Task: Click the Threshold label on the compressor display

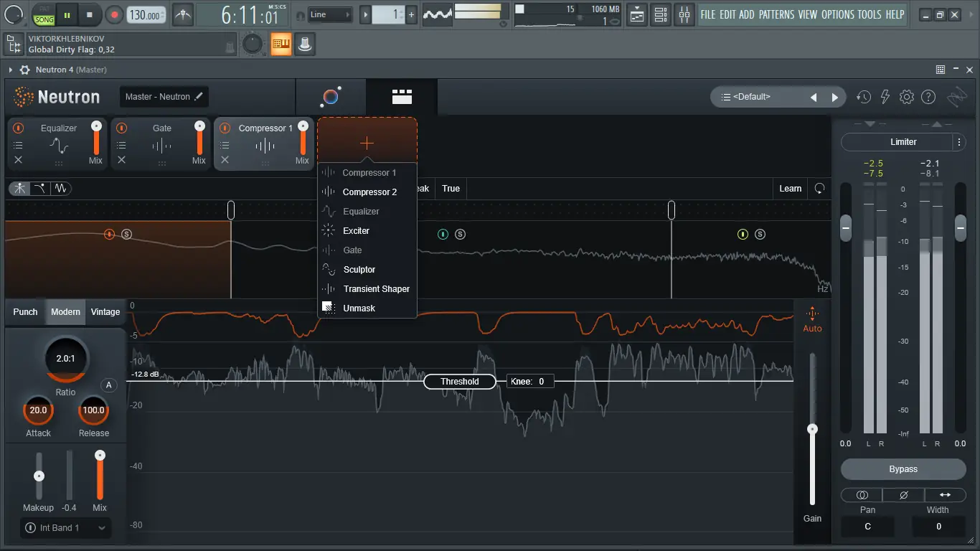Action: (459, 381)
